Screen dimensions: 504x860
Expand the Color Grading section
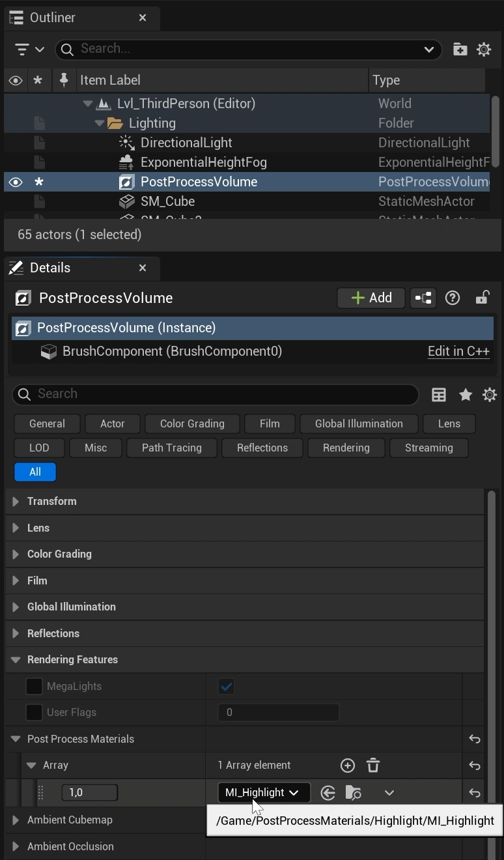[x=16, y=554]
